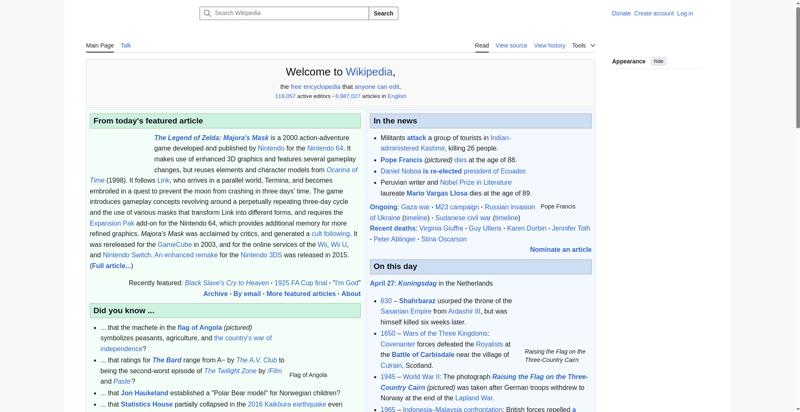Click Nominate an article link
The width and height of the screenshot is (800, 412).
[x=561, y=249]
